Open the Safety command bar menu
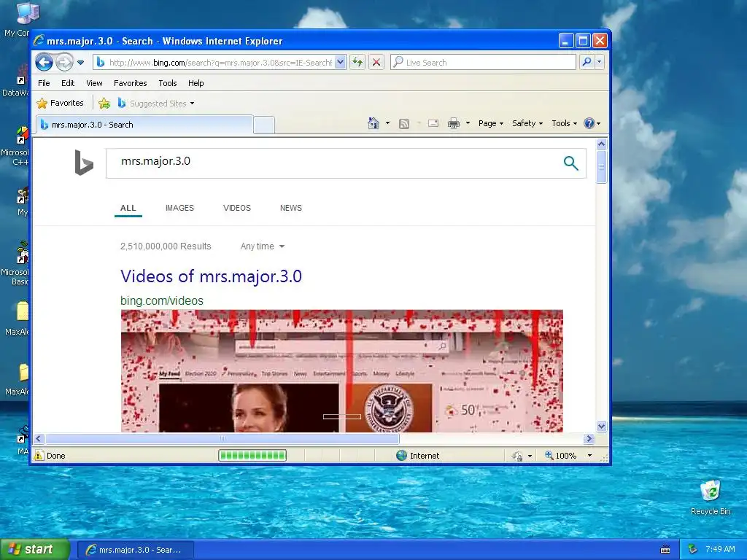The image size is (747, 560). (527, 123)
